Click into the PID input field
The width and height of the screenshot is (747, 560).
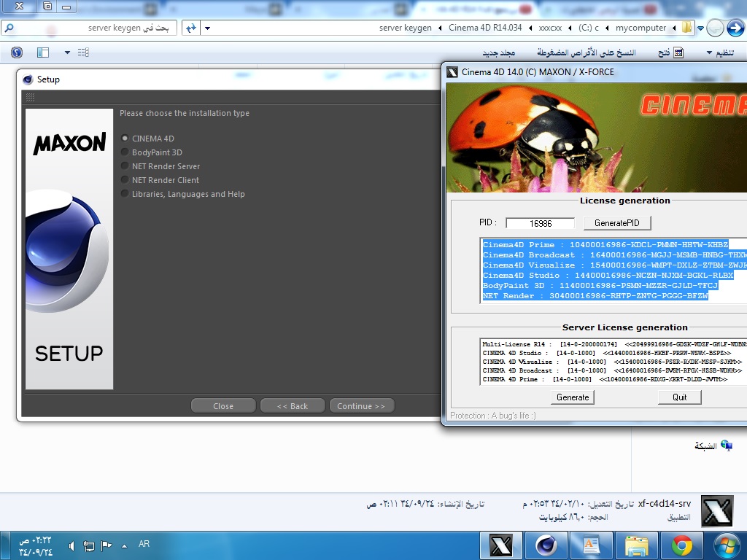541,223
